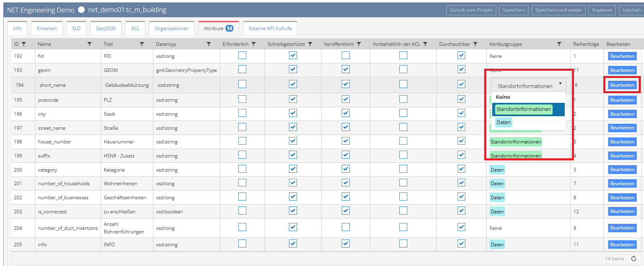Open the Veröffentlicht column filter icon
Screen dimensions: 644x266
click(x=359, y=44)
